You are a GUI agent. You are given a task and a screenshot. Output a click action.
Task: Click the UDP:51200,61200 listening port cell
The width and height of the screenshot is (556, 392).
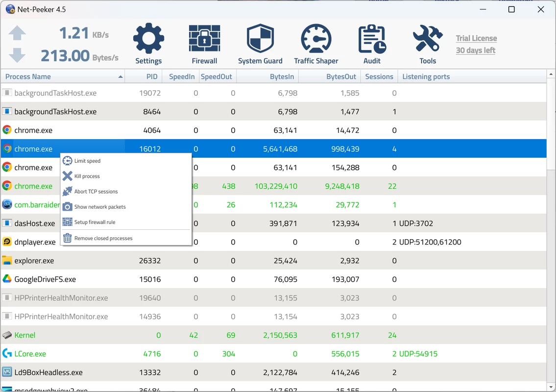[x=430, y=242]
